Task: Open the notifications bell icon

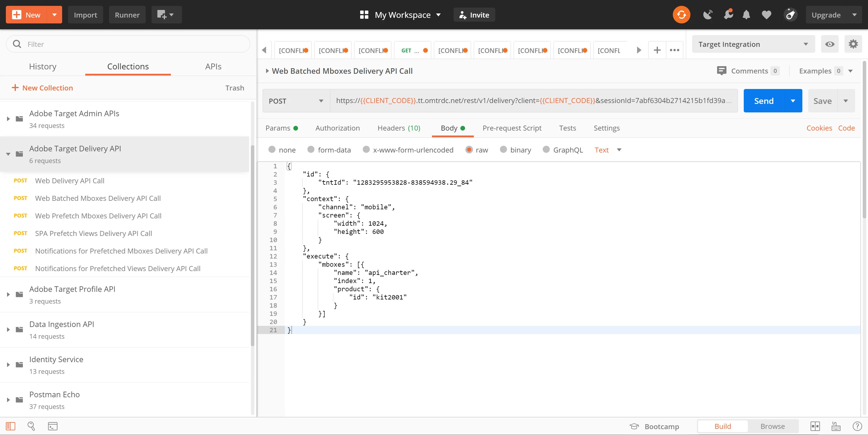Action: click(746, 15)
